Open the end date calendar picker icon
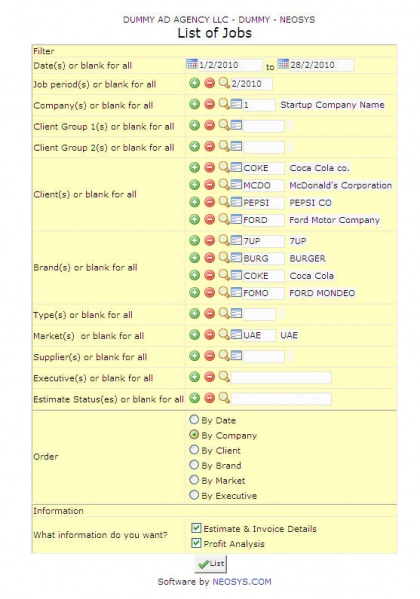420x599 pixels. click(283, 64)
